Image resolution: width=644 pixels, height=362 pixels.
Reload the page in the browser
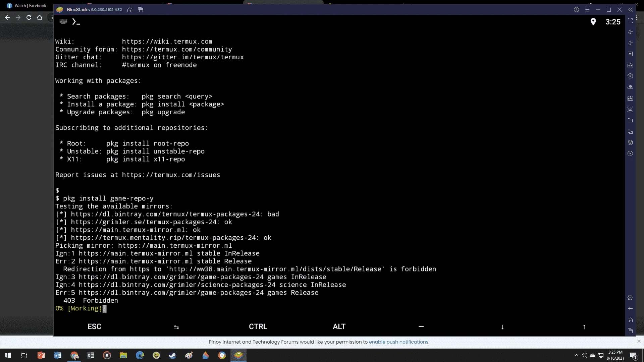pyautogui.click(x=29, y=17)
